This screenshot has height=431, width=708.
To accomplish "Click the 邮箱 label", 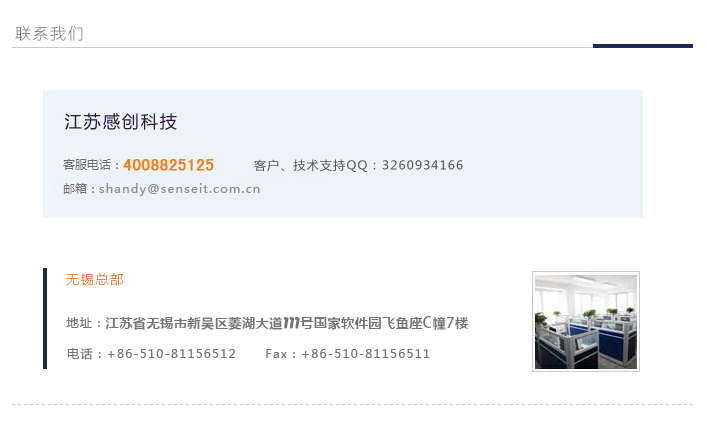I will [x=75, y=189].
